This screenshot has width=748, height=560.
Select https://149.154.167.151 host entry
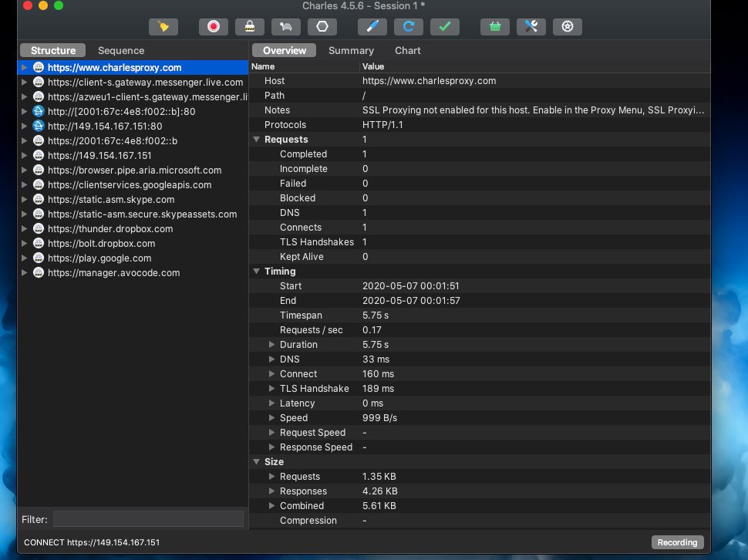coord(99,156)
